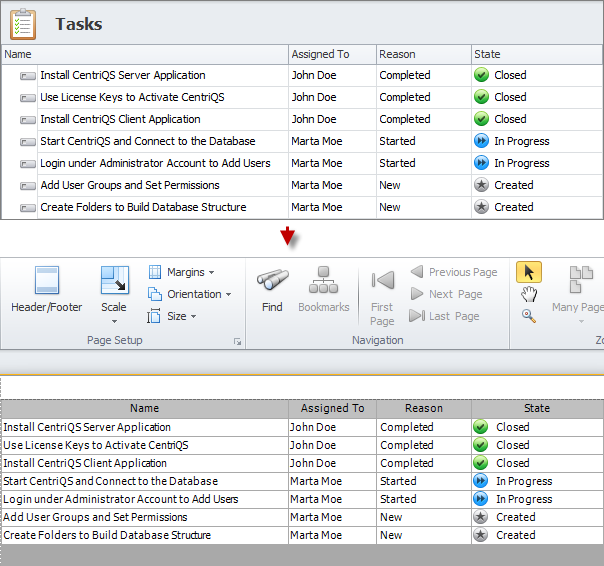This screenshot has height=566, width=604.
Task: Click preview Created star for Create Folders row
Action: [480, 535]
